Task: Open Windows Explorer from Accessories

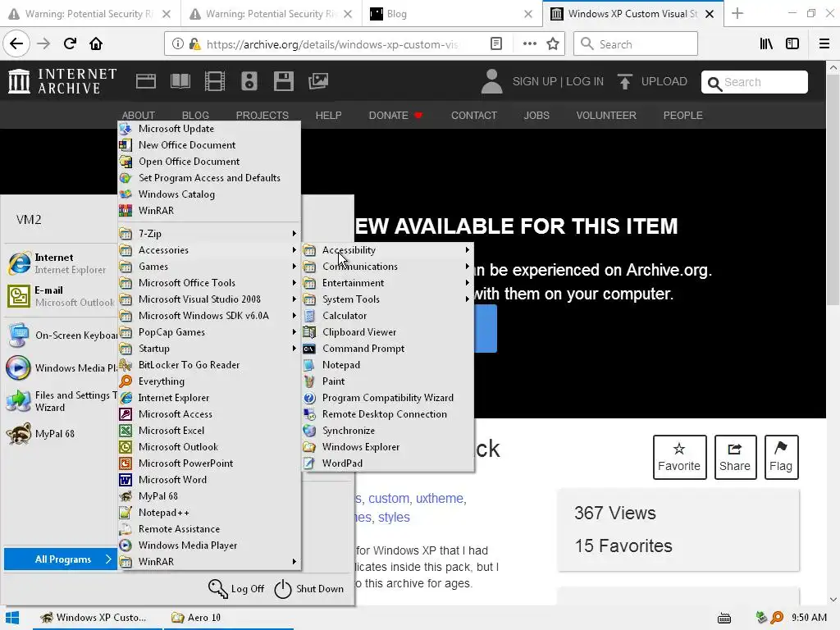Action: [388, 447]
